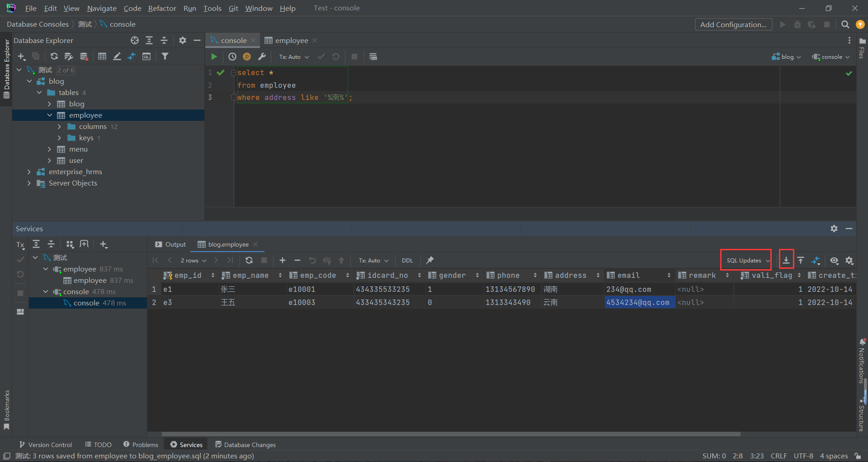868x462 pixels.
Task: Select cell 4534234@qq.com
Action: 639,302
